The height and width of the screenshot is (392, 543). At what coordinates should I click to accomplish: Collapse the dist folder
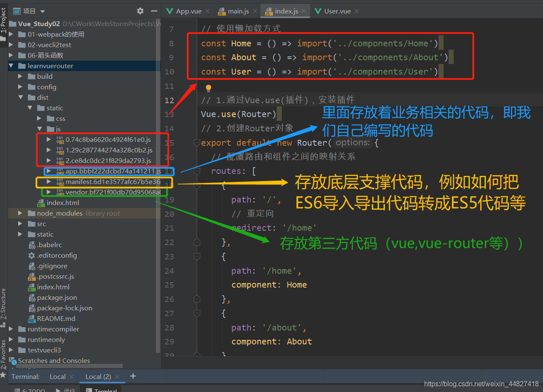pos(20,97)
